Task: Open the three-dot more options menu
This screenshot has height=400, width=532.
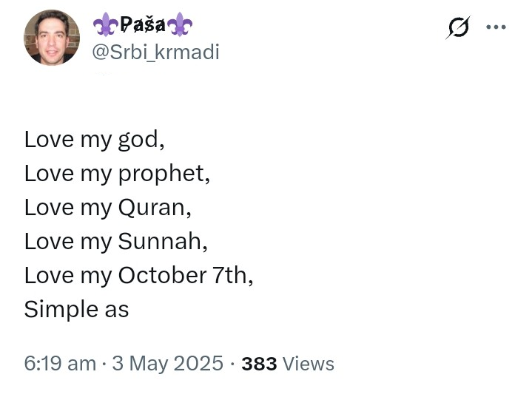Action: tap(496, 27)
